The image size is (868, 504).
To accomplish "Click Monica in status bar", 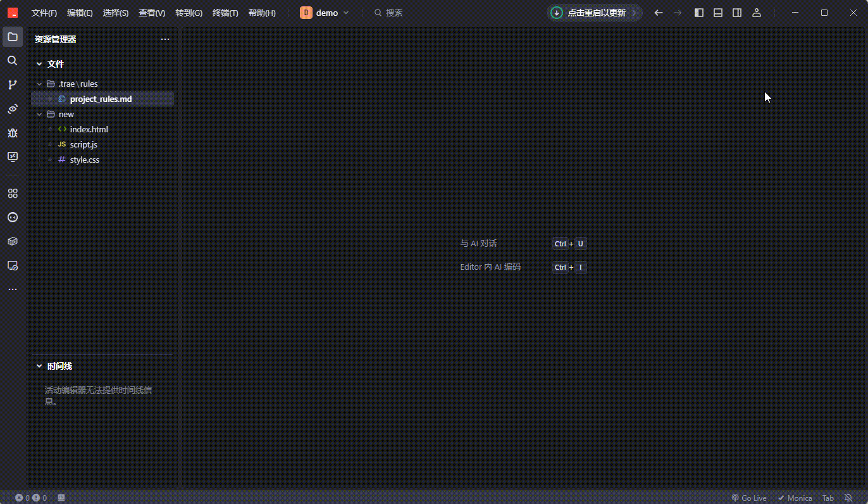I will 795,498.
